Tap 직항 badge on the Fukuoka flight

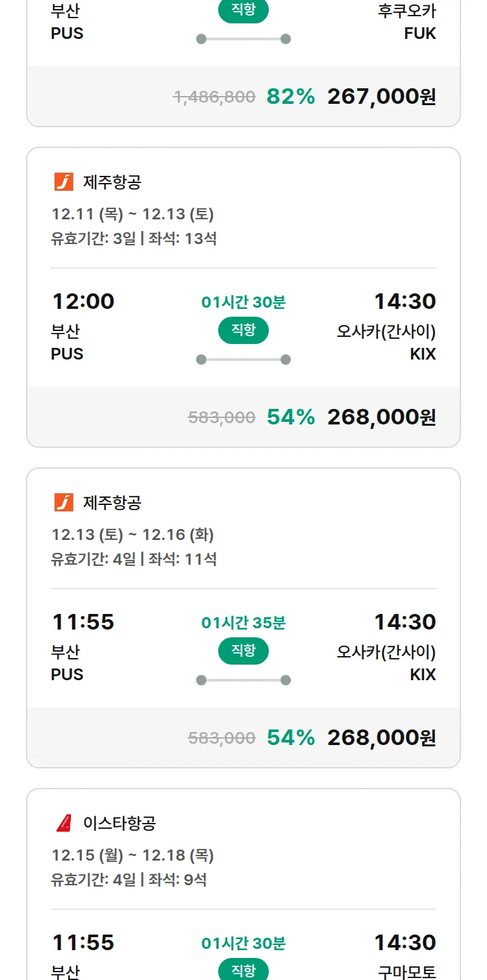click(x=243, y=10)
